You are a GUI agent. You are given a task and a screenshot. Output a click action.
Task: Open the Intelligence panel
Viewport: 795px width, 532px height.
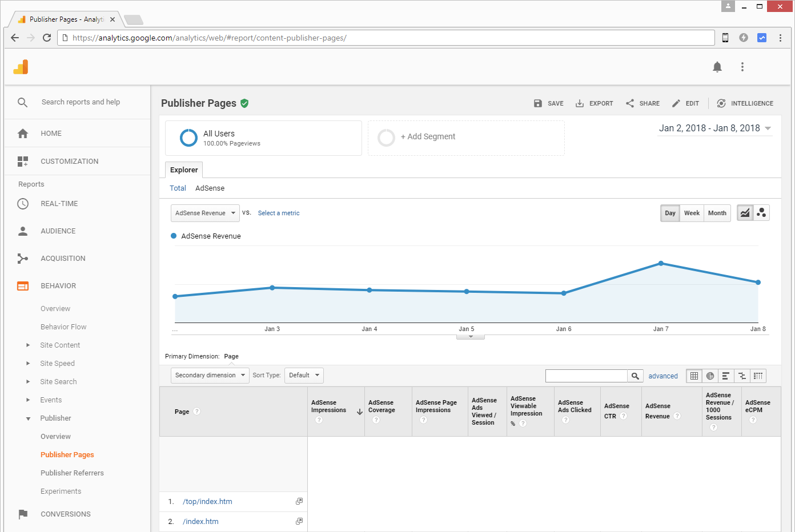click(745, 103)
